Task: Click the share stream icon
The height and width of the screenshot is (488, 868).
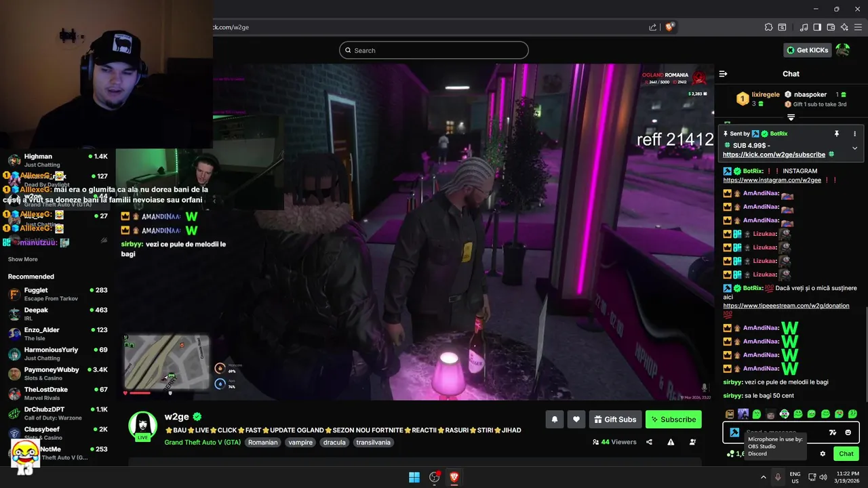Action: click(649, 442)
